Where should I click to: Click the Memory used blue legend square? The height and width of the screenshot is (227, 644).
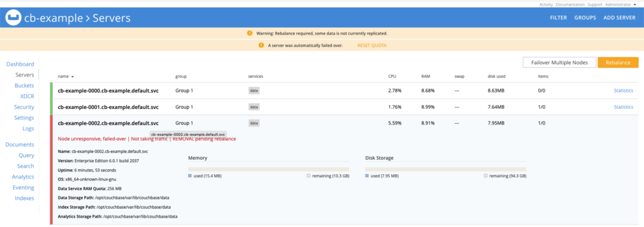(x=190, y=175)
